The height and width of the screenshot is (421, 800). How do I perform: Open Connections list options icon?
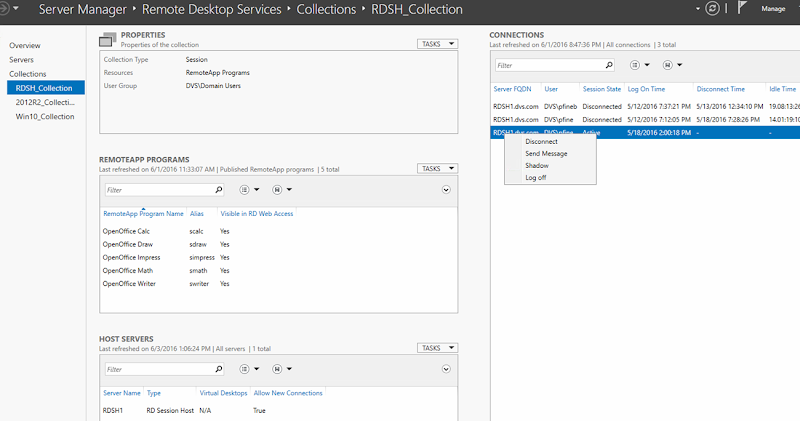pos(635,65)
